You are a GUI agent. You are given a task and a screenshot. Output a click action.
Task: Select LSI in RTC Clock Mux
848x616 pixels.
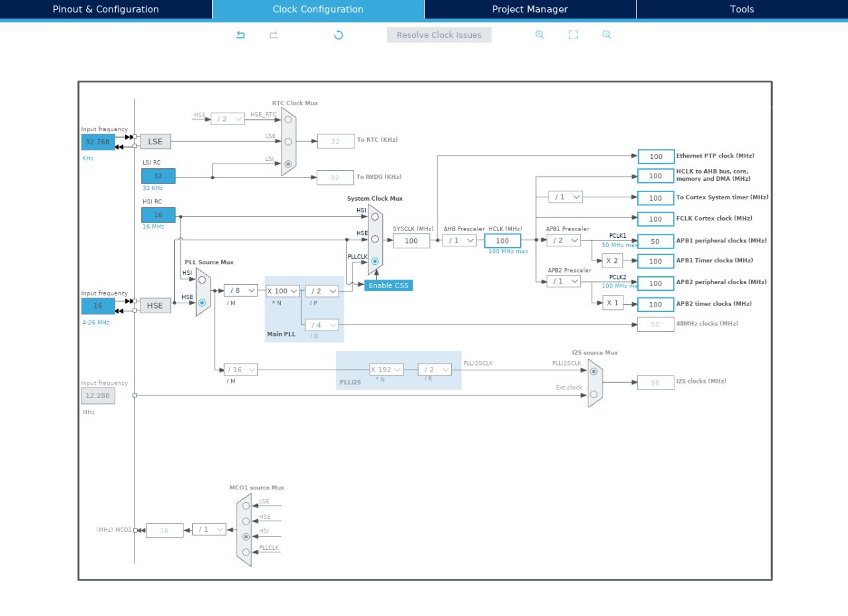(288, 164)
